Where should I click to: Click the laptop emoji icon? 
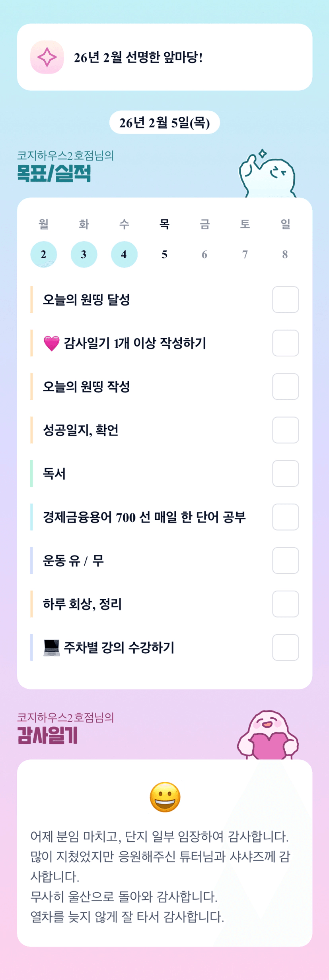pos(51,648)
